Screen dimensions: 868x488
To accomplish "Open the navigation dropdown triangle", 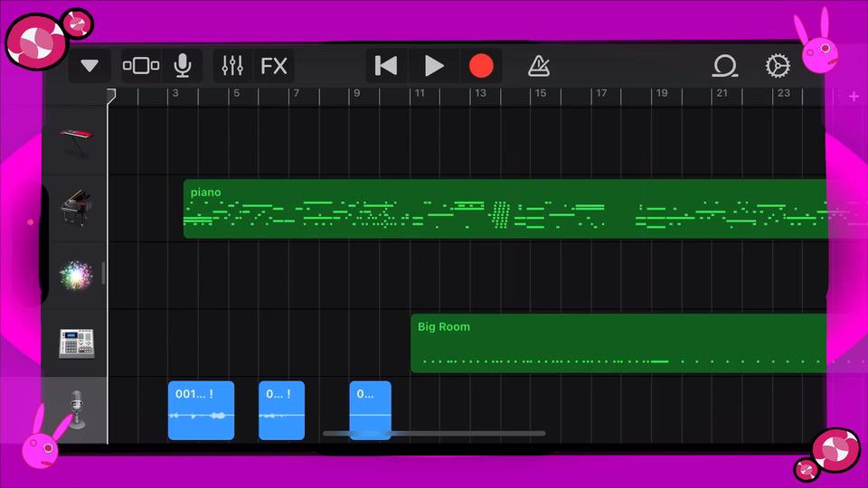I will pos(90,66).
